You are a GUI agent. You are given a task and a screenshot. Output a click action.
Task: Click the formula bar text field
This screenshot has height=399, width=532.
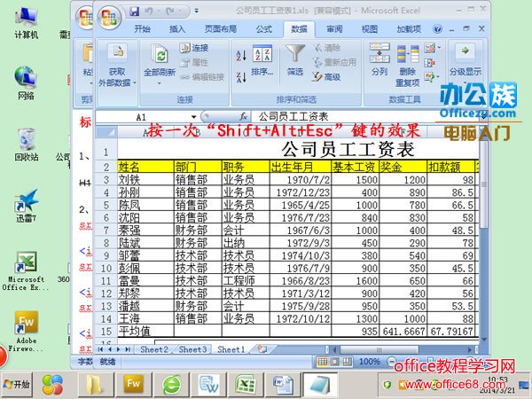point(364,117)
